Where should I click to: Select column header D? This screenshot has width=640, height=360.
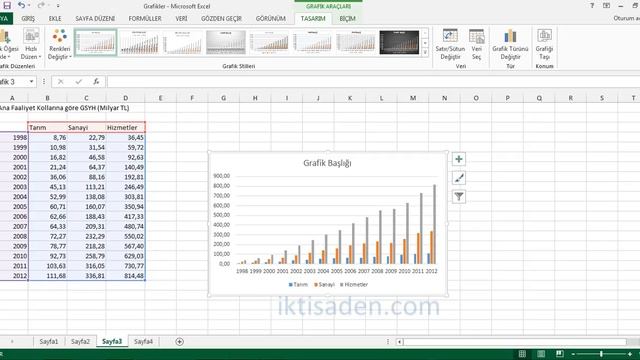coord(125,98)
